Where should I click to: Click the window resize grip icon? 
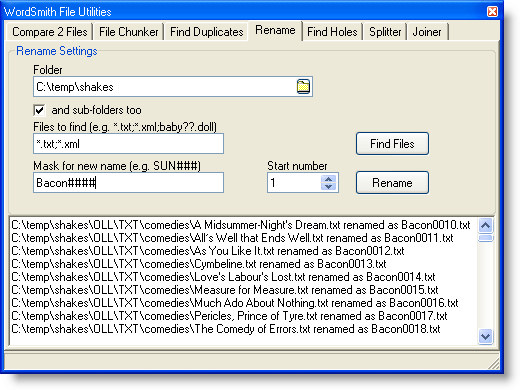pos(493,363)
